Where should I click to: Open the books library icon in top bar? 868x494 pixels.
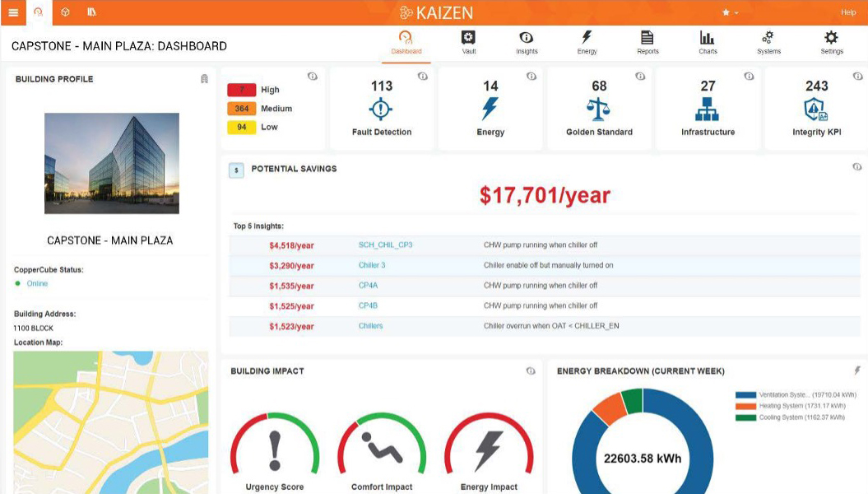tap(92, 12)
